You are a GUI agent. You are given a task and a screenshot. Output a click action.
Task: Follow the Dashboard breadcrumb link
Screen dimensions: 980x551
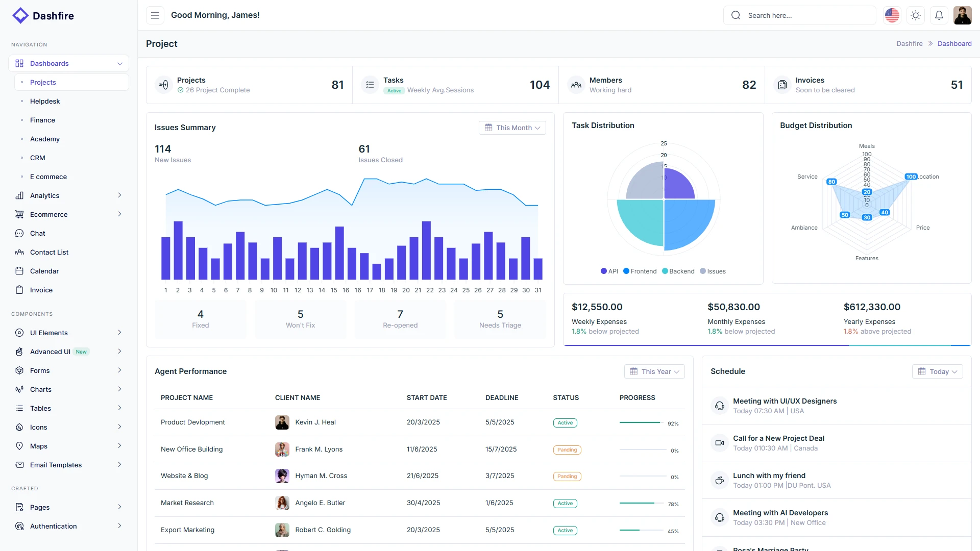coord(954,43)
